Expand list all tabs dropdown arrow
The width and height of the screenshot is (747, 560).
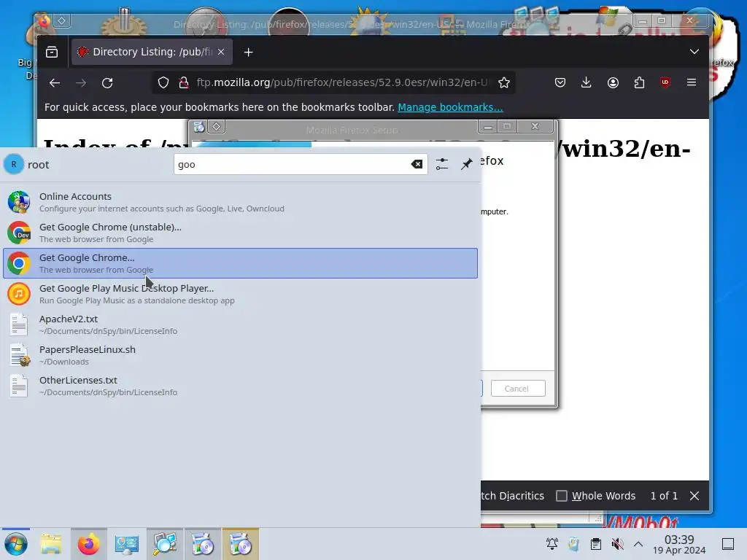click(694, 52)
